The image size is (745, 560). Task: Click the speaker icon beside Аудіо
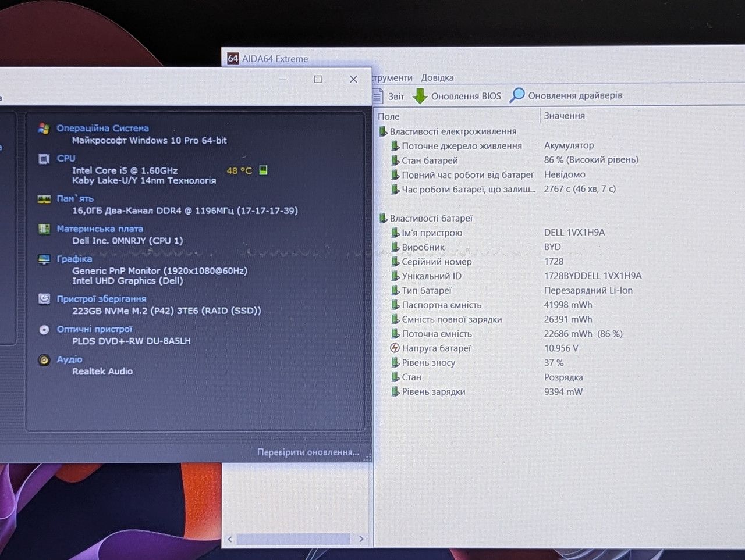pos(44,360)
